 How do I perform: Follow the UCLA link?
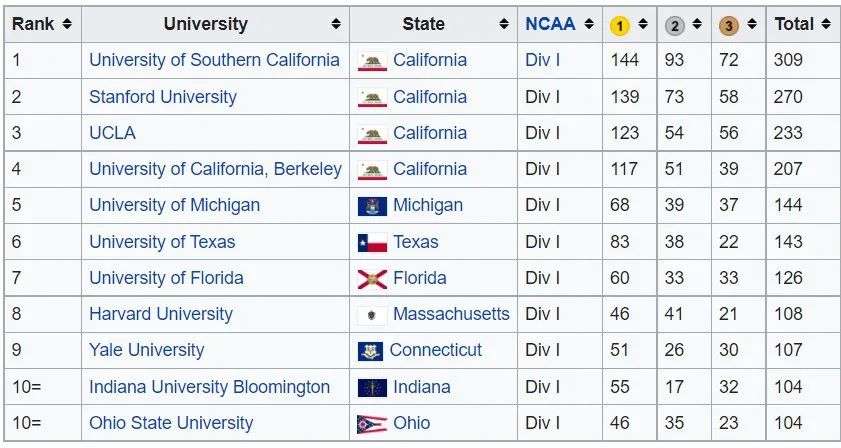(x=112, y=133)
